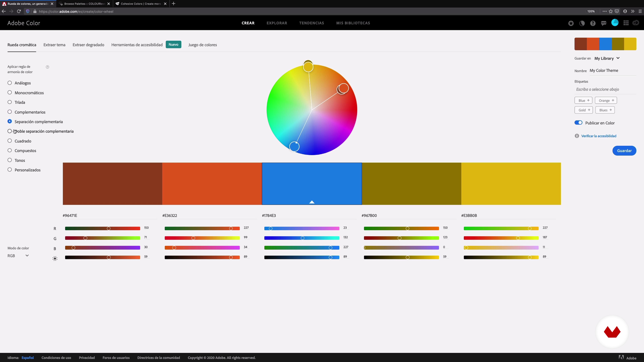Click Pocket save icon in address bar
644x362 pixels.
[x=617, y=11]
